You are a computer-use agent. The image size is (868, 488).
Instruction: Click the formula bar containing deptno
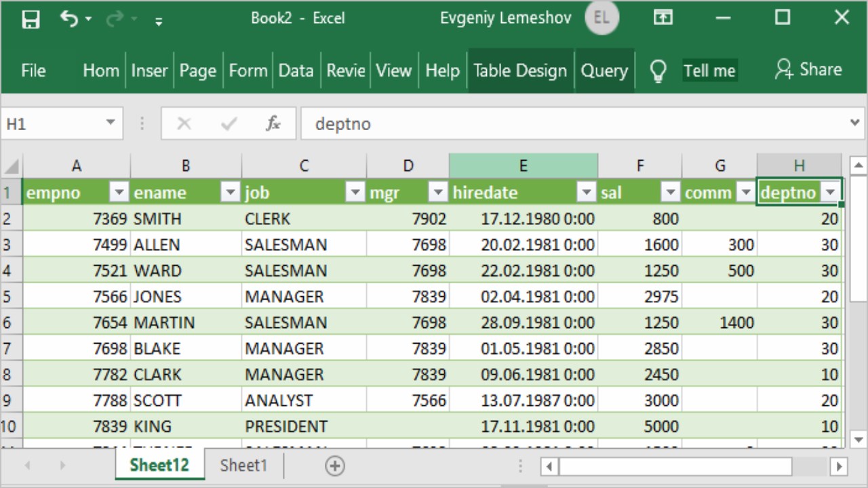573,124
